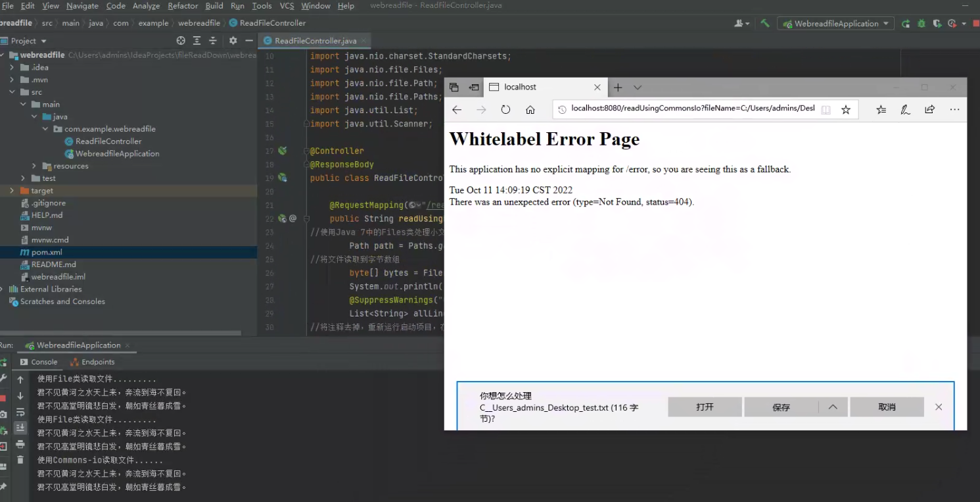Image resolution: width=980 pixels, height=502 pixels.
Task: Open the user account dropdown in the toolbar
Action: (742, 24)
